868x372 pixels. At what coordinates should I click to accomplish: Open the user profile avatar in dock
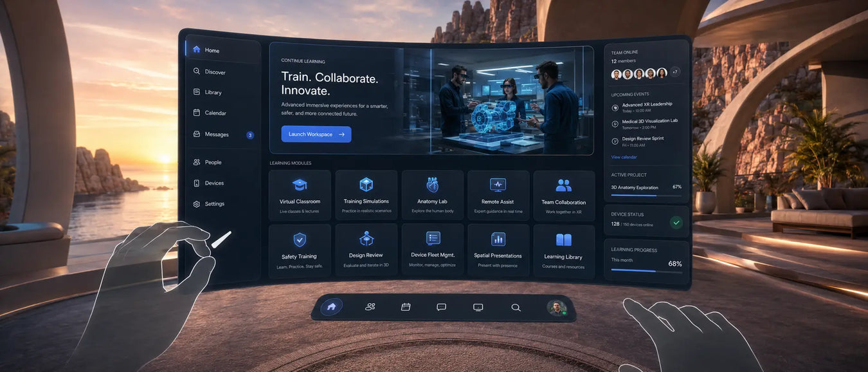pos(556,308)
